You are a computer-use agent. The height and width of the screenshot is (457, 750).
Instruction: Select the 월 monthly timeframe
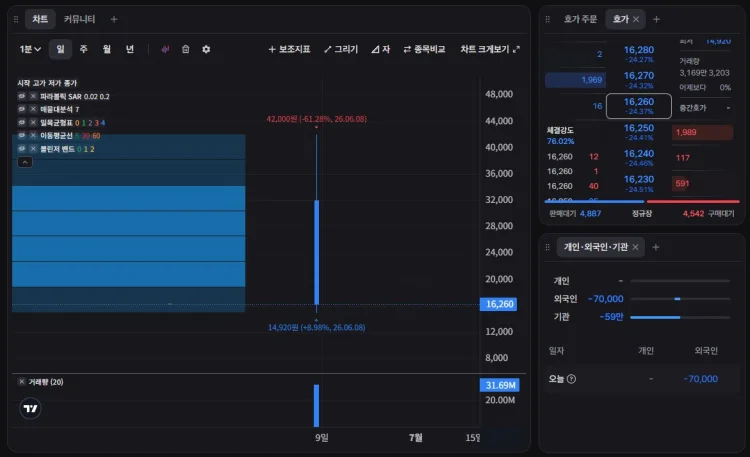click(107, 49)
